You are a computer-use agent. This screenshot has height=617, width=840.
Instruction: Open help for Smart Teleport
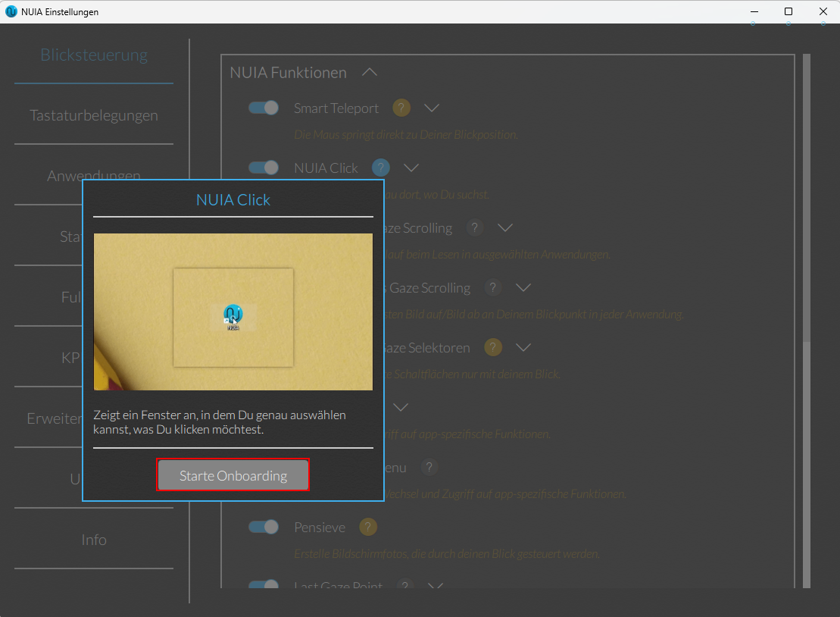pyautogui.click(x=401, y=108)
